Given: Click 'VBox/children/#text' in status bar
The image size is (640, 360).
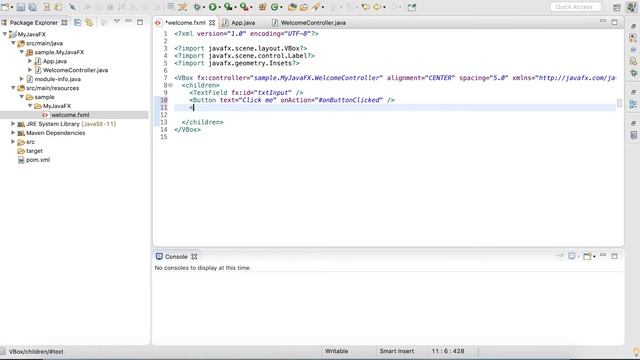Looking at the screenshot, I should tap(36, 351).
